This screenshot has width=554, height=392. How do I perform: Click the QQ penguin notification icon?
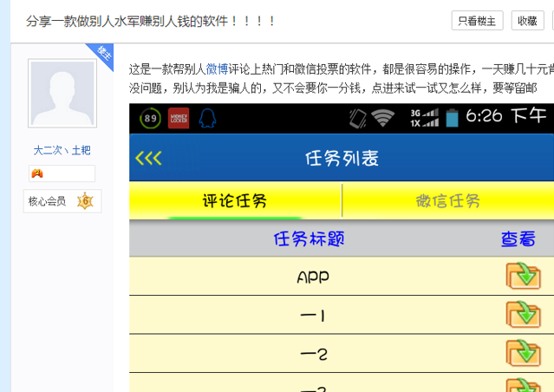coord(207,118)
